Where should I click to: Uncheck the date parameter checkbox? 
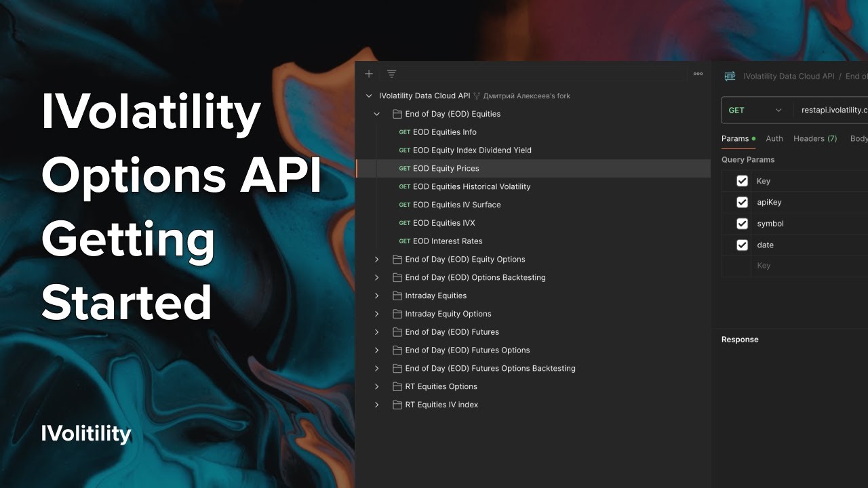742,245
